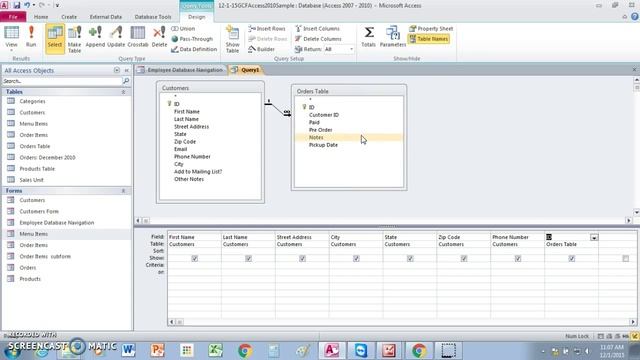Uncheck Show box for First Name column
Image resolution: width=640 pixels, height=360 pixels.
click(195, 258)
